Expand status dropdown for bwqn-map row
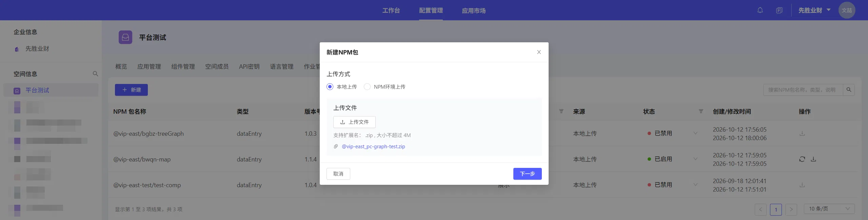The width and height of the screenshot is (868, 220). point(695,159)
